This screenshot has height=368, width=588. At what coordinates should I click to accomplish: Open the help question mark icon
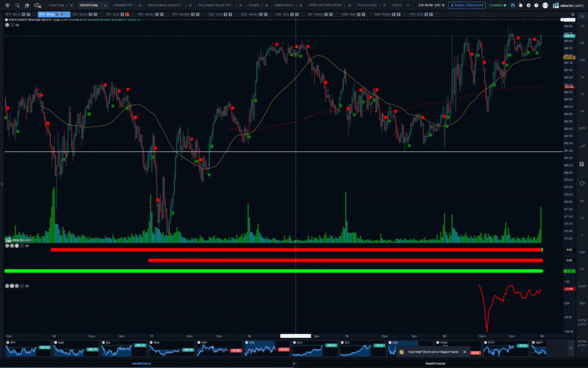(x=536, y=5)
